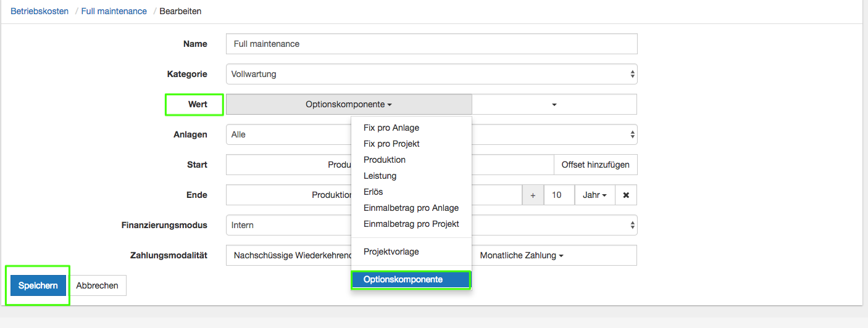
Task: Click the plus button before 10
Action: pos(533,195)
